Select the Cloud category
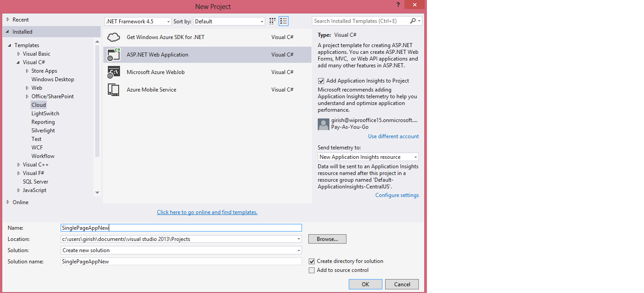The image size is (644, 293). (x=39, y=105)
